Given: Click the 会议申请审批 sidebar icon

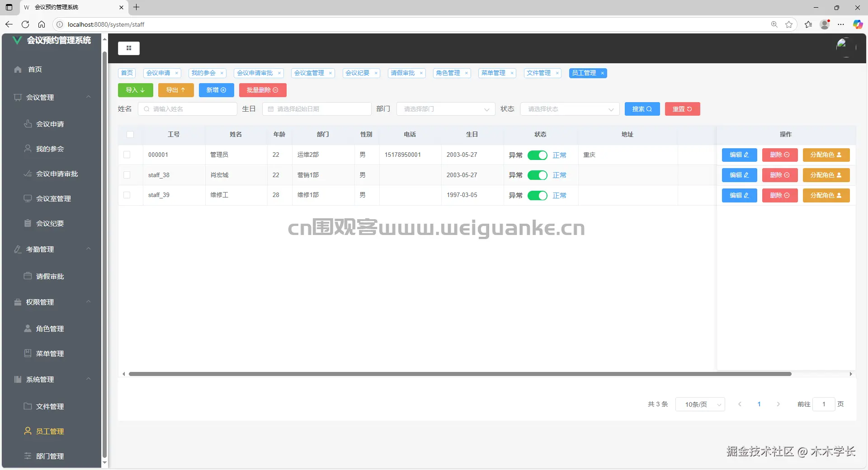Looking at the screenshot, I should pos(28,174).
